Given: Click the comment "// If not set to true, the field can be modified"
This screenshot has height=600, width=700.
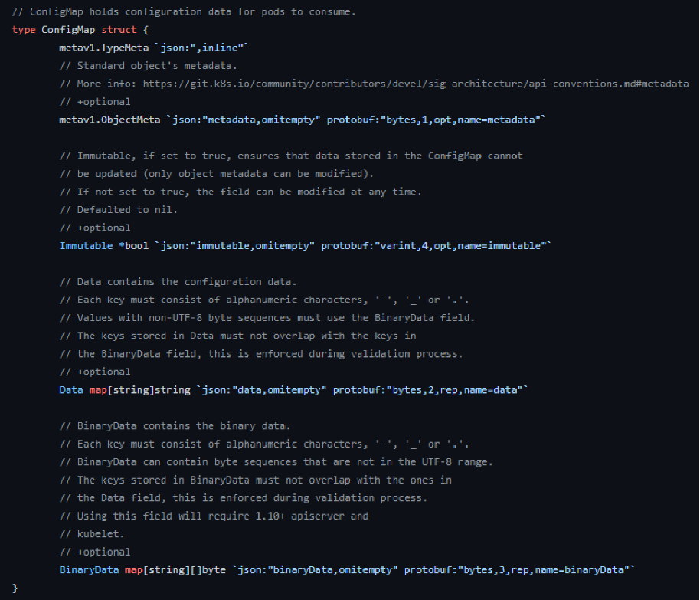Looking at the screenshot, I should pyautogui.click(x=240, y=192).
